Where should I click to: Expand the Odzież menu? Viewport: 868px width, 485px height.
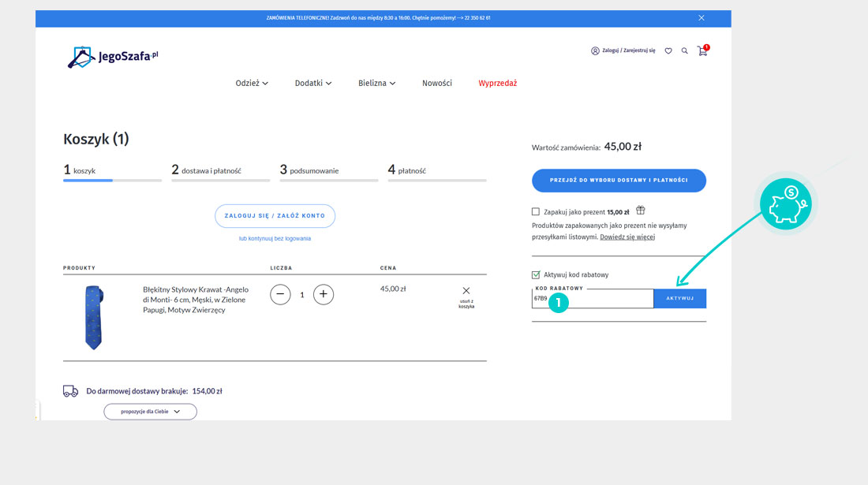point(252,83)
